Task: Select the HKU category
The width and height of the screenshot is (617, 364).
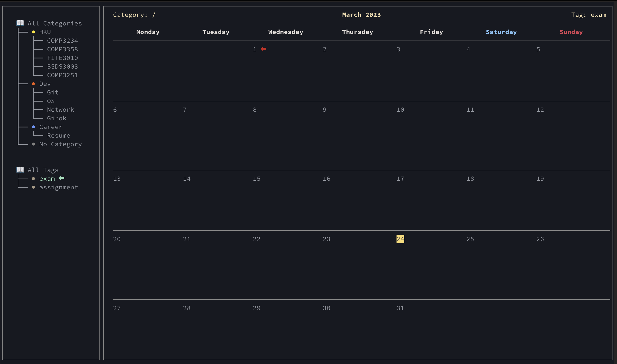Action: (45, 32)
